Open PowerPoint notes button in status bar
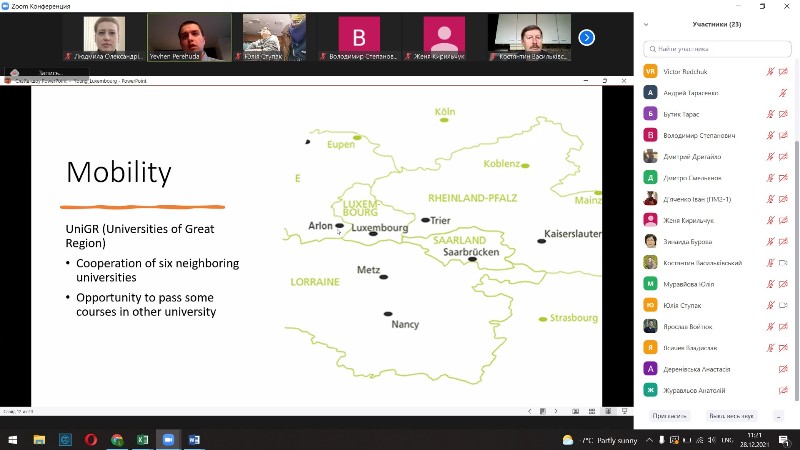Image resolution: width=800 pixels, height=450 pixels. pyautogui.click(x=542, y=411)
